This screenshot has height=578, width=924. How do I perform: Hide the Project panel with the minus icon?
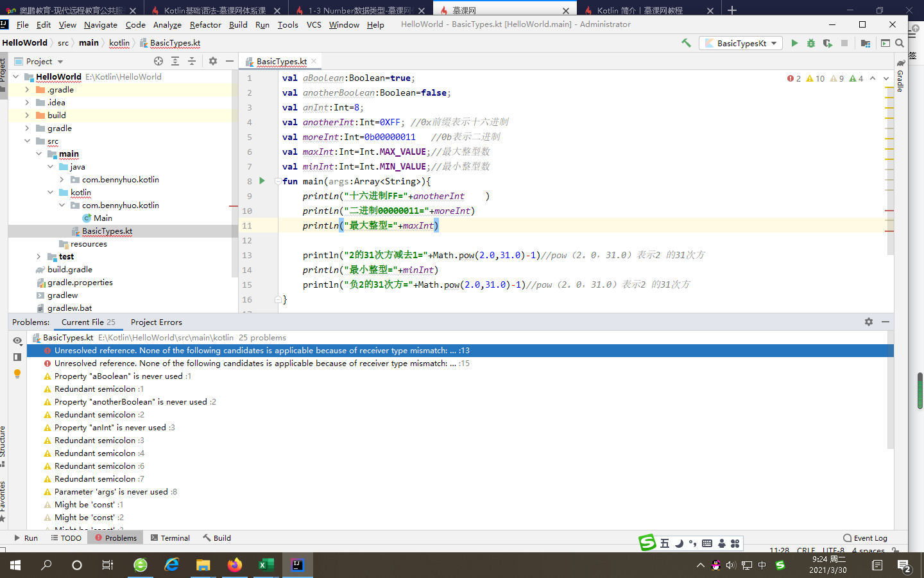click(x=229, y=61)
